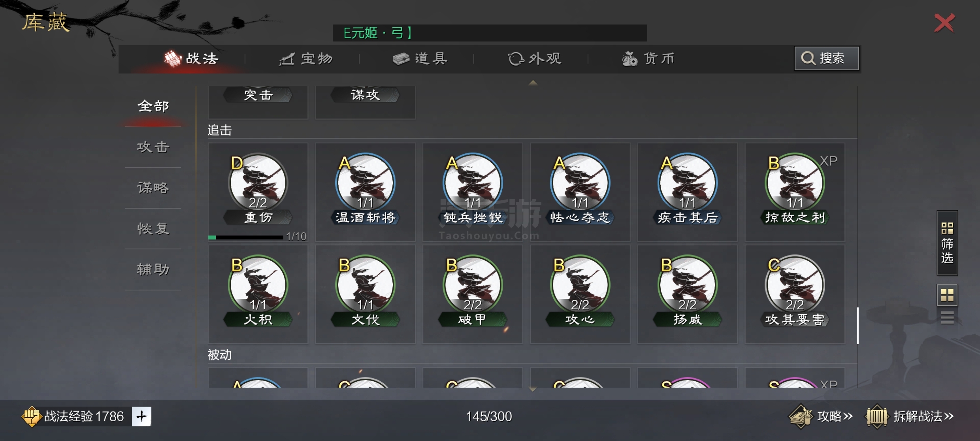The height and width of the screenshot is (441, 980).
Task: Click the 重伤 progress bar
Action: (245, 237)
